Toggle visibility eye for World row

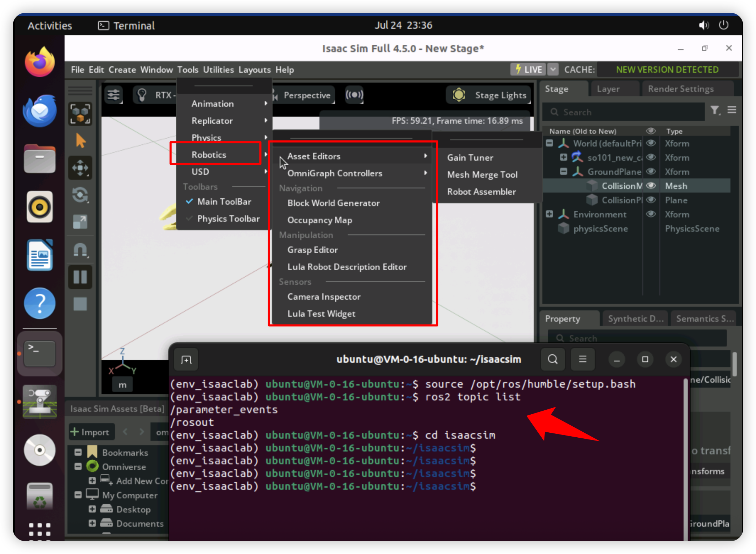click(x=651, y=143)
